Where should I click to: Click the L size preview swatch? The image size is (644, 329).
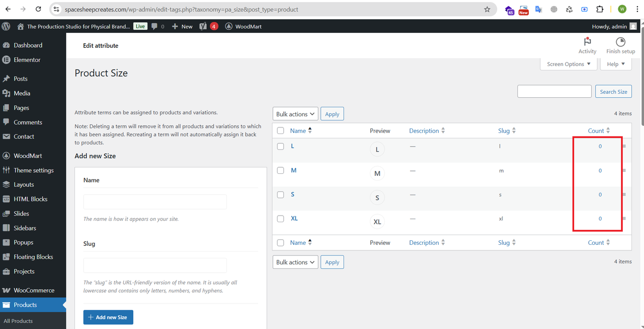click(x=377, y=150)
